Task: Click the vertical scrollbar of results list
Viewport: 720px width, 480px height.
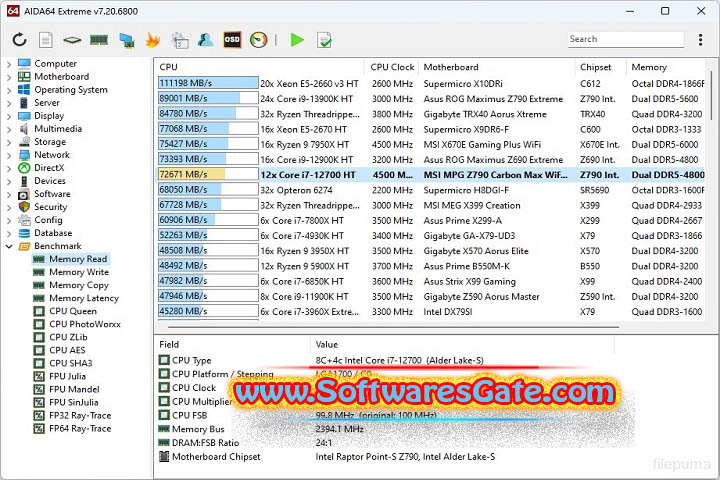Action: tap(711, 94)
